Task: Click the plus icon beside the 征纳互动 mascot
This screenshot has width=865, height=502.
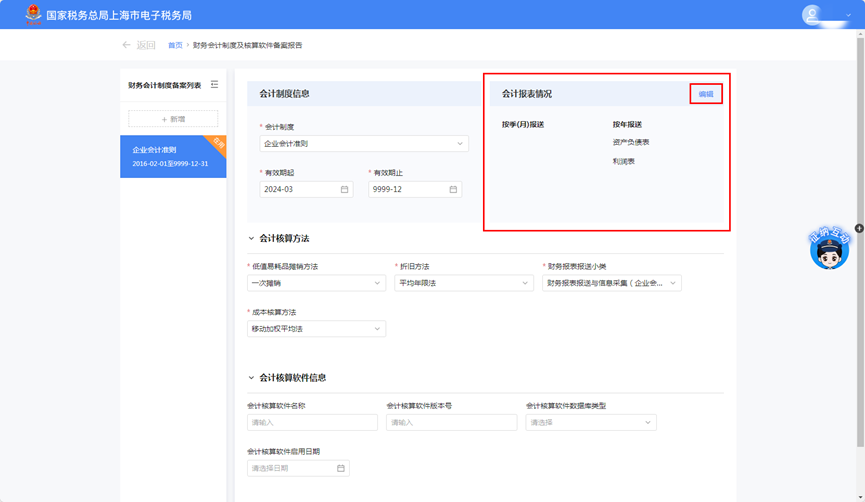Action: pos(859,228)
